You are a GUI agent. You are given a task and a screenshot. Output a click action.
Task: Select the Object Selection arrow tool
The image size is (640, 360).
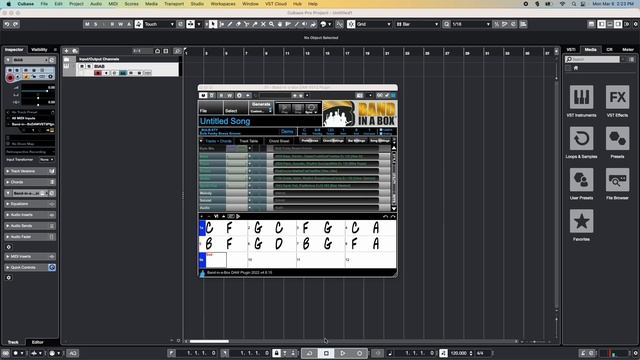(x=213, y=24)
